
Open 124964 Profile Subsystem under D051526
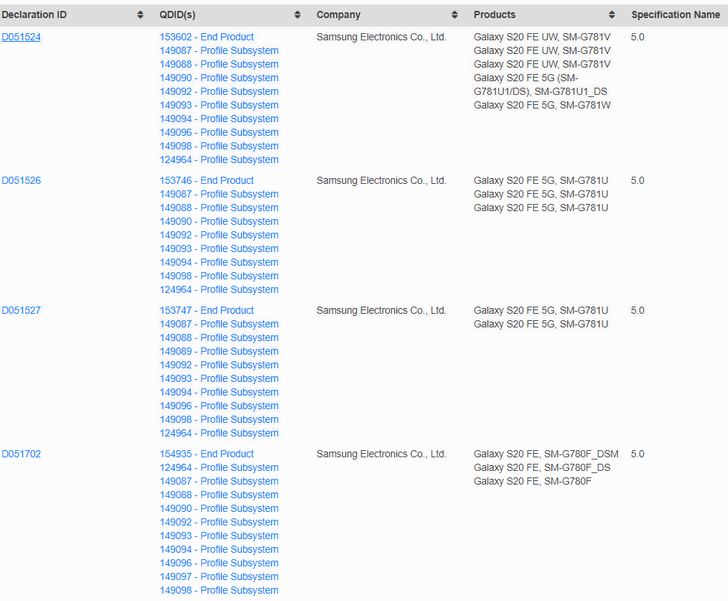tap(219, 289)
